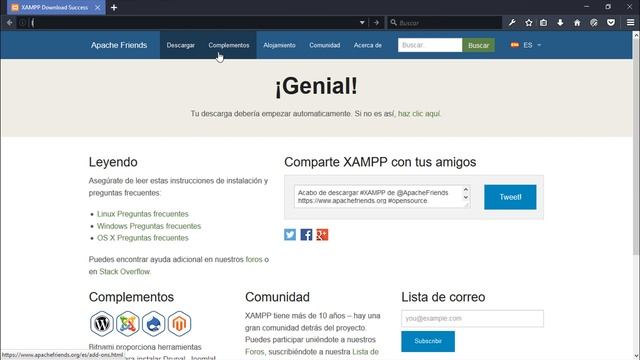Click the Apache Friends site logo link

119,45
